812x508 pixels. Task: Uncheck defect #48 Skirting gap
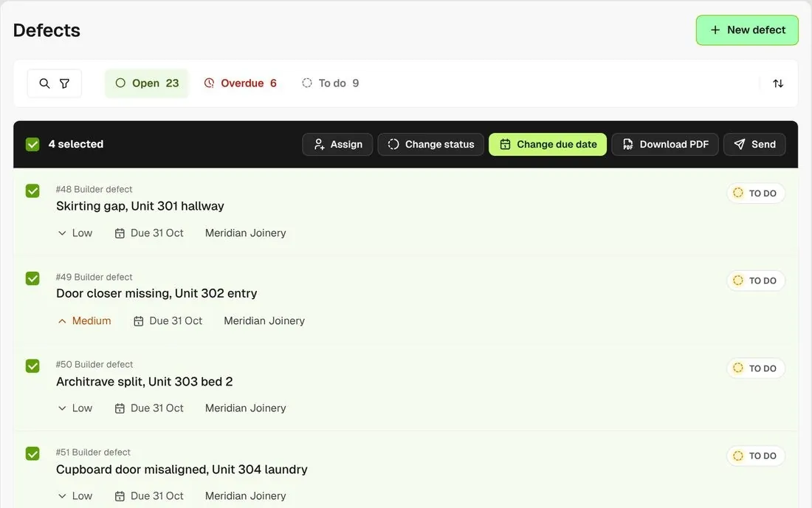[32, 191]
